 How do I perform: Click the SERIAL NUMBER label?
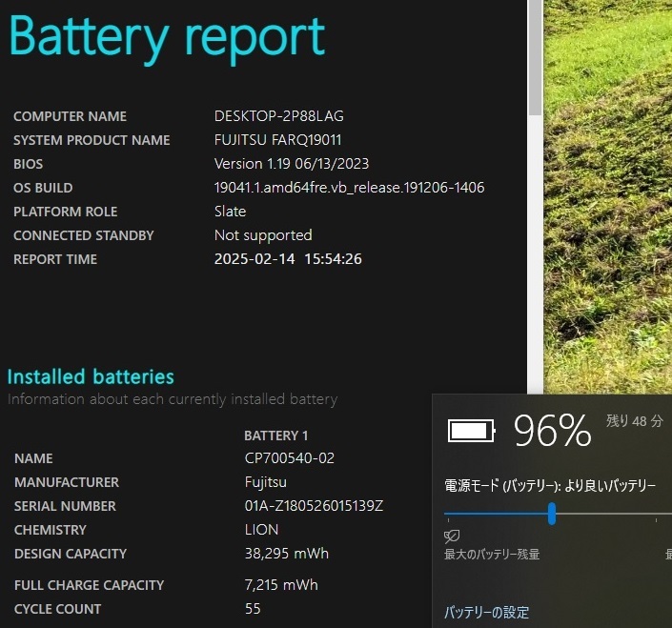pyautogui.click(x=65, y=506)
